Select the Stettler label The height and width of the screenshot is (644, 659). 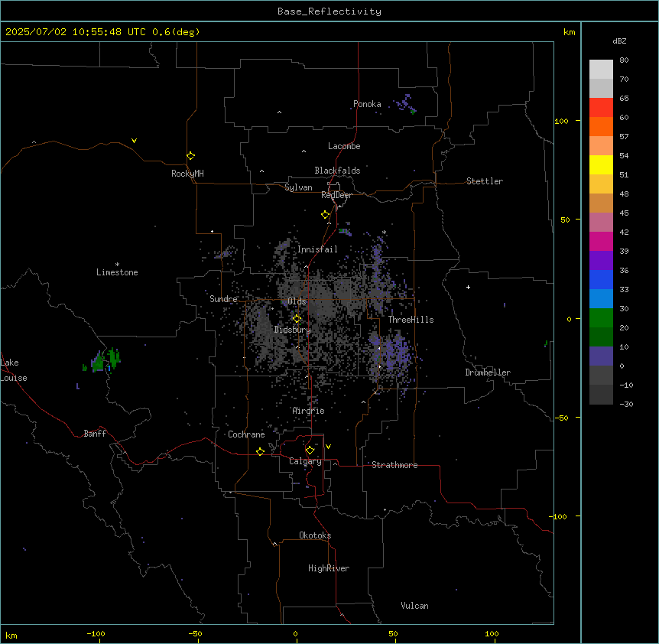[485, 181]
